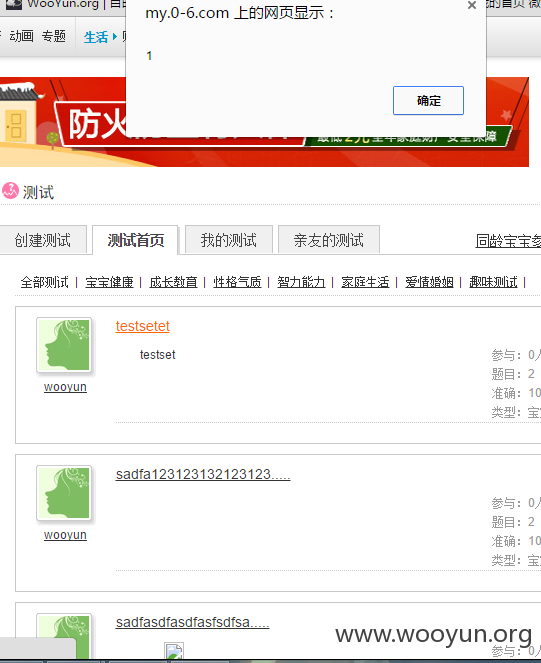Open the sadfa123123132123123 quiz link

coord(203,474)
